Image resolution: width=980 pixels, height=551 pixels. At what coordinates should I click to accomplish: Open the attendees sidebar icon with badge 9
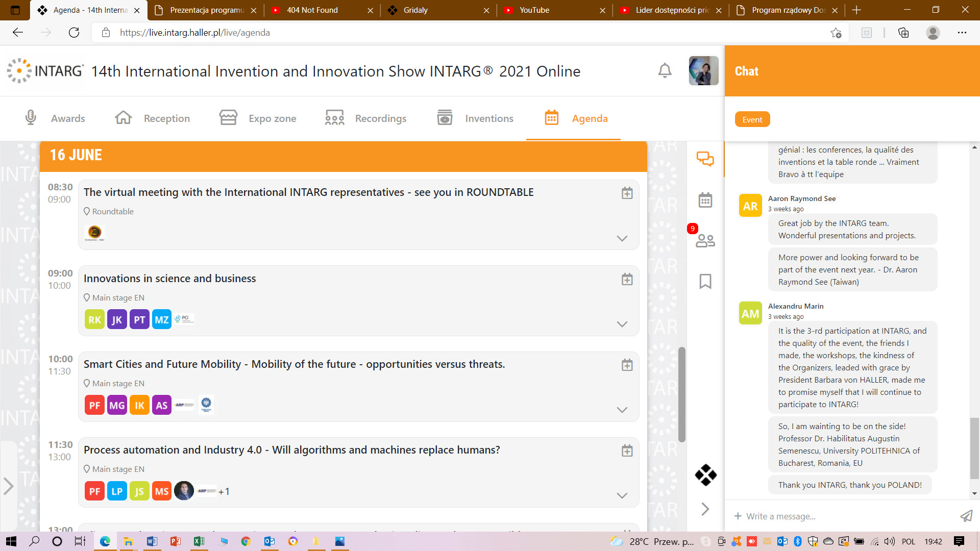pos(705,240)
